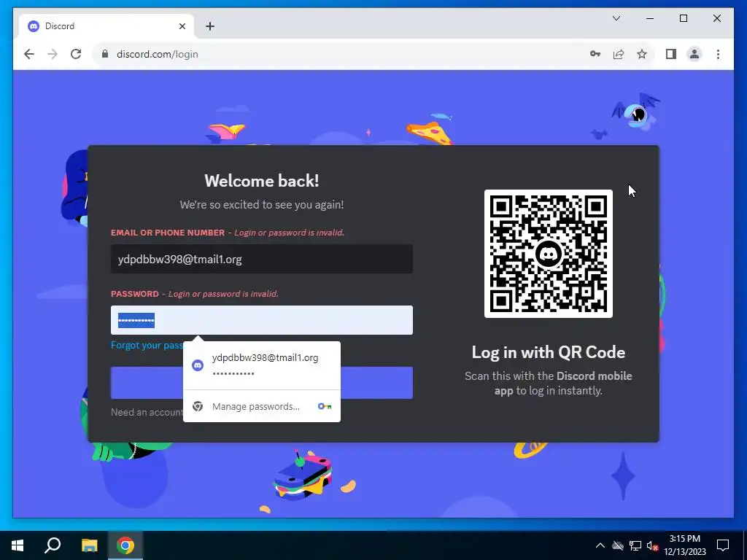Click the cloud sync tray icon
Image resolution: width=747 pixels, height=560 pixels.
pyautogui.click(x=618, y=545)
